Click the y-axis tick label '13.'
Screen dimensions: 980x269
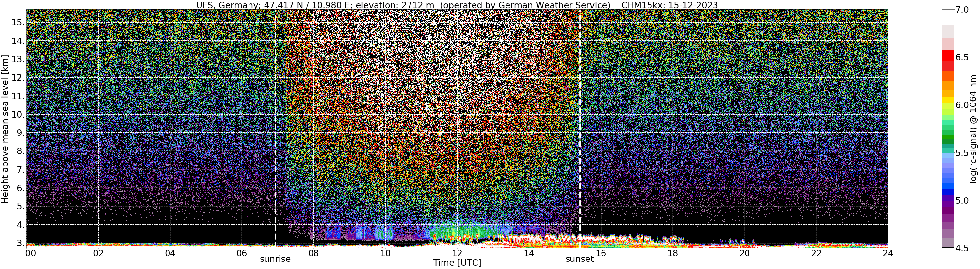point(18,59)
